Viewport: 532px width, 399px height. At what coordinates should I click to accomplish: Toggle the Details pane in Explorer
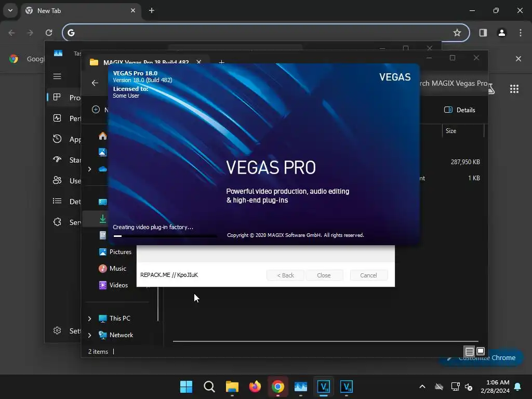coord(459,110)
